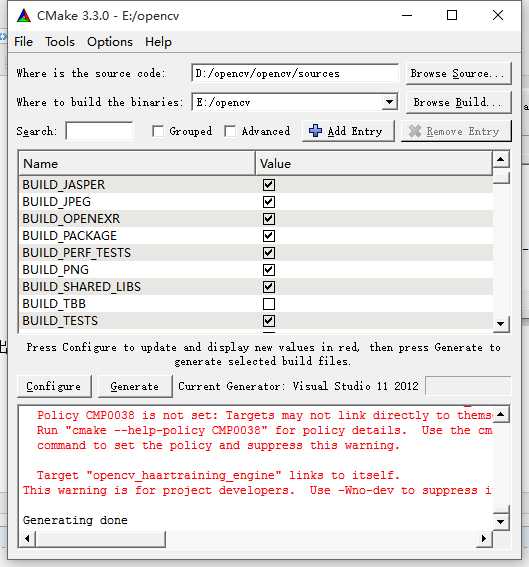Uncheck BUILD_PERF_TESTS option
Viewport: 529px width, 567px height.
click(269, 253)
